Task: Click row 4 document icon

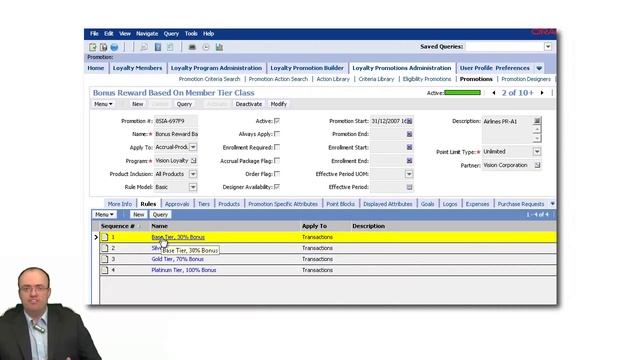Action: click(x=105, y=270)
